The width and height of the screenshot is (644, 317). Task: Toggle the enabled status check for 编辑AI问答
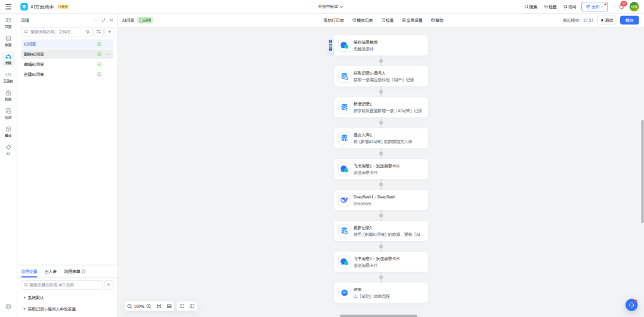(99, 64)
